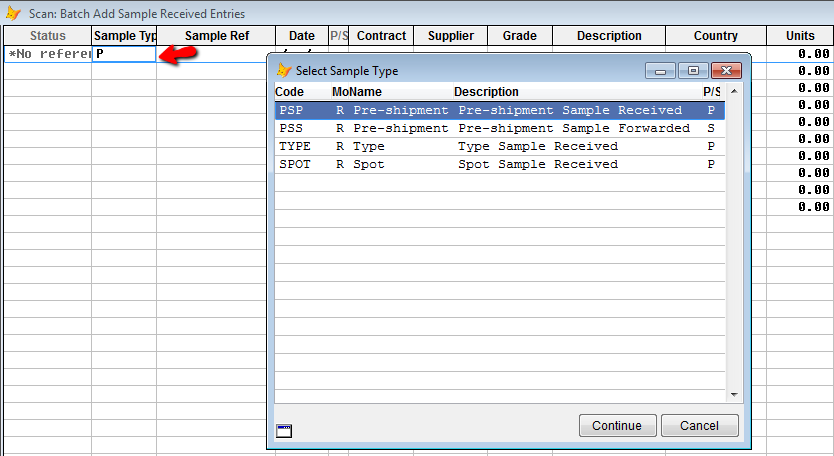
Task: Click the Sample Type input cell containing P
Action: click(x=124, y=54)
